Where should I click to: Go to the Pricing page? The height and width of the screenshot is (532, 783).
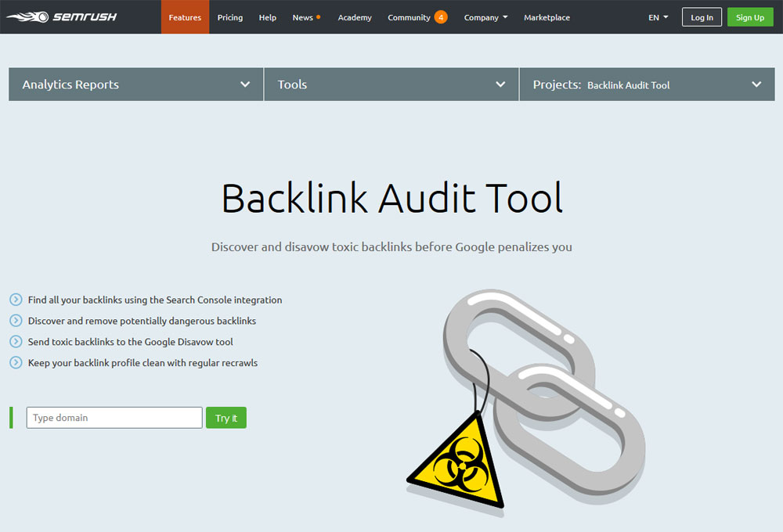coord(229,17)
